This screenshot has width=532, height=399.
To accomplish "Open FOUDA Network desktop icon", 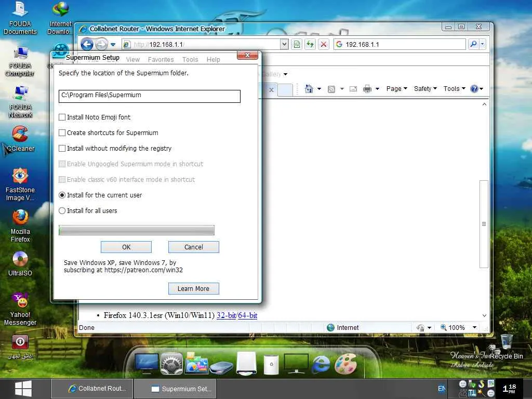I will 20,102.
